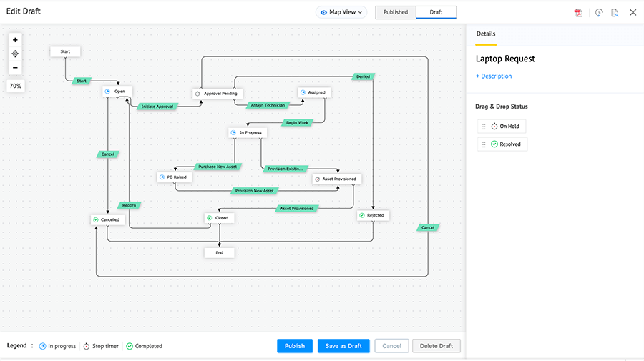The height and width of the screenshot is (361, 644).
Task: Click the drag handle beside On Hold
Action: pos(484,126)
